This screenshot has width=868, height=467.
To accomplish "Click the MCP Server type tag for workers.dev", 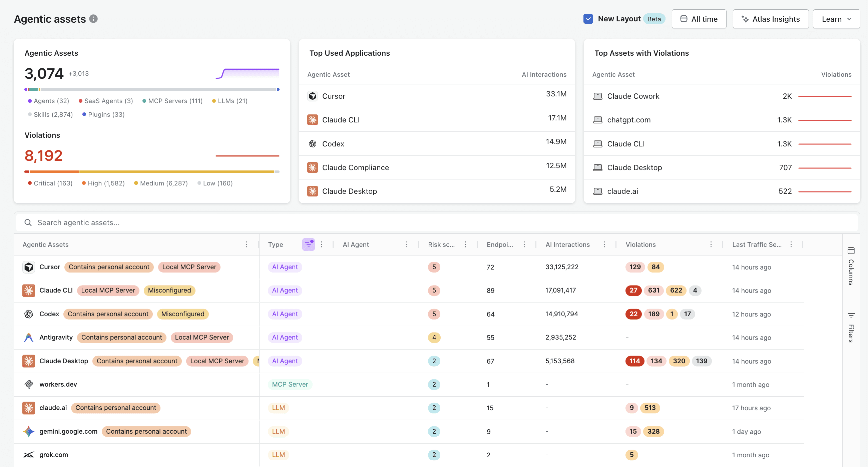I will tap(290, 384).
